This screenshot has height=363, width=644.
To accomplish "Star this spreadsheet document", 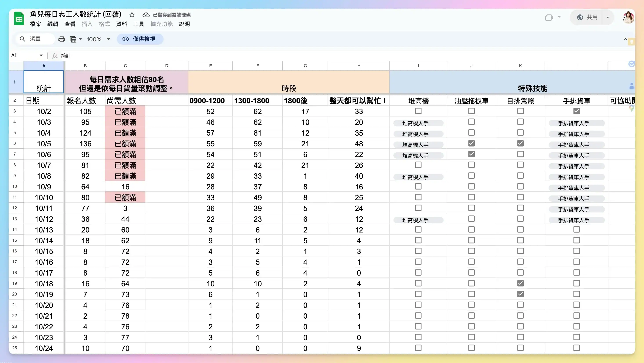I will click(132, 15).
